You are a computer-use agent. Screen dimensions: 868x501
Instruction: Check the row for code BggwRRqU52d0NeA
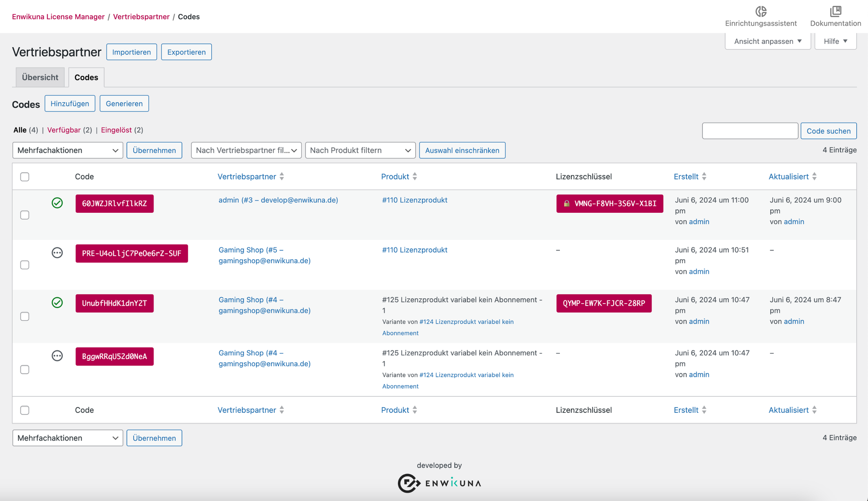[x=25, y=369]
